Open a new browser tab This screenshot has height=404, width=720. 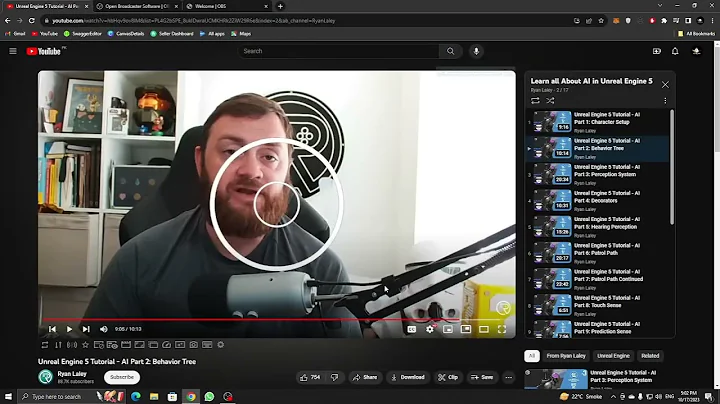point(280,6)
